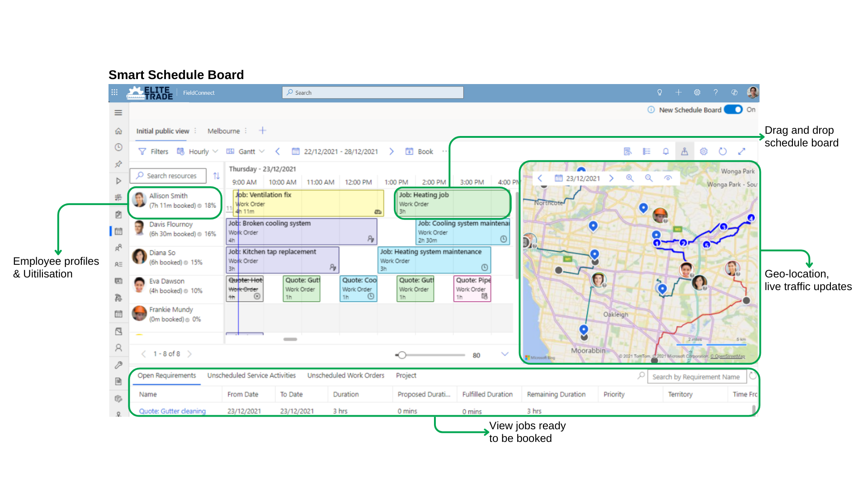Viewport: 868px width, 488px height.
Task: Go to previous resources page
Action: pyautogui.click(x=144, y=354)
